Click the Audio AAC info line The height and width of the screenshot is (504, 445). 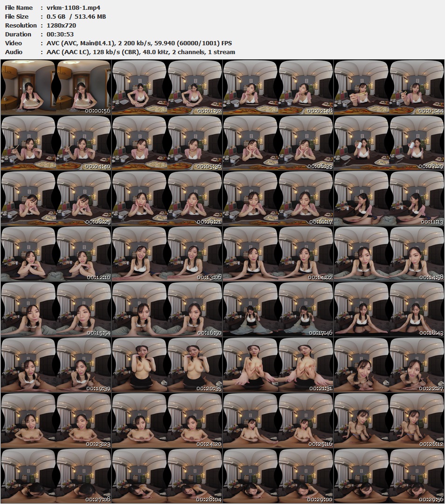point(141,52)
